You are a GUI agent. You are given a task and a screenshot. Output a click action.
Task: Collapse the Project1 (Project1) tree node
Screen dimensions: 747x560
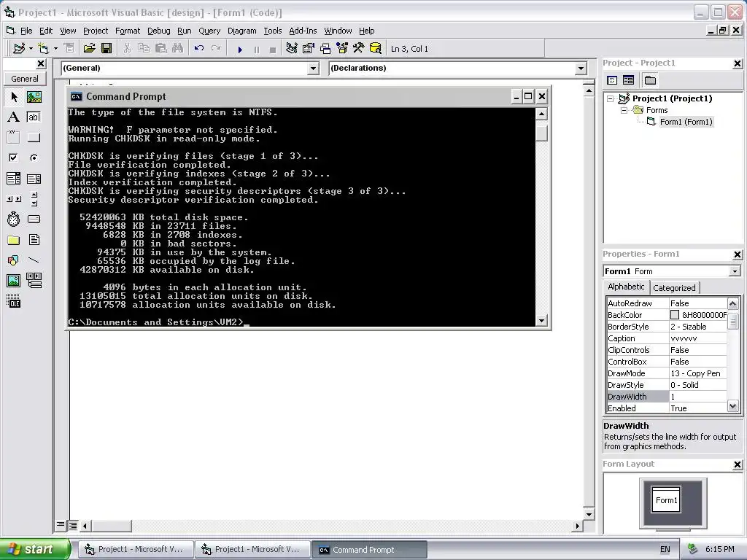(x=611, y=98)
